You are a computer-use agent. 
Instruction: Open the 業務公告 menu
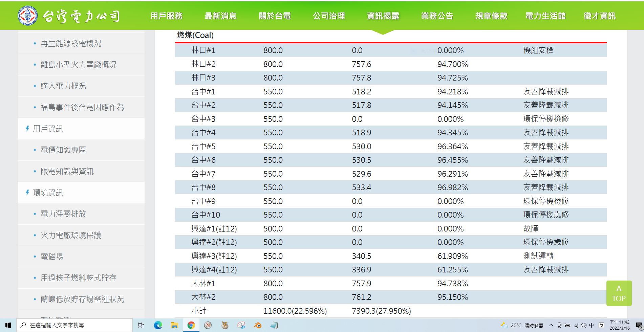tap(437, 16)
